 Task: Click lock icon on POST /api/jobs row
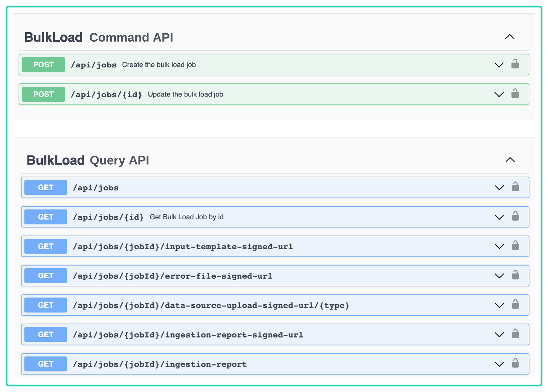coord(515,64)
